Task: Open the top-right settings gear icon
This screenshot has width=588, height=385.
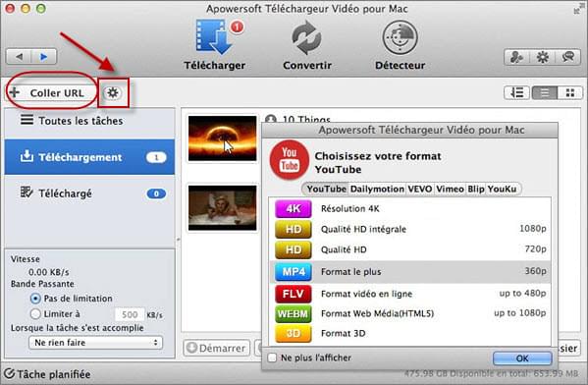Action: tap(542, 57)
